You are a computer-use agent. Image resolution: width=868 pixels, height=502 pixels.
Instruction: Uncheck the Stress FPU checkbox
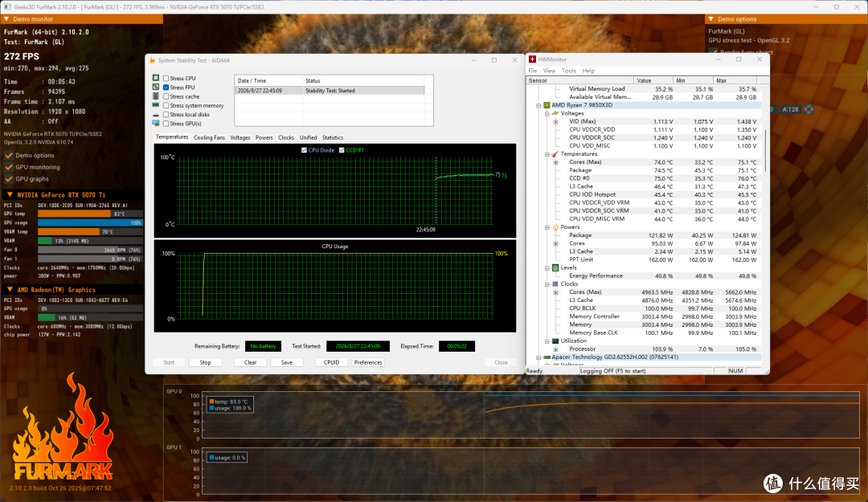click(x=166, y=87)
